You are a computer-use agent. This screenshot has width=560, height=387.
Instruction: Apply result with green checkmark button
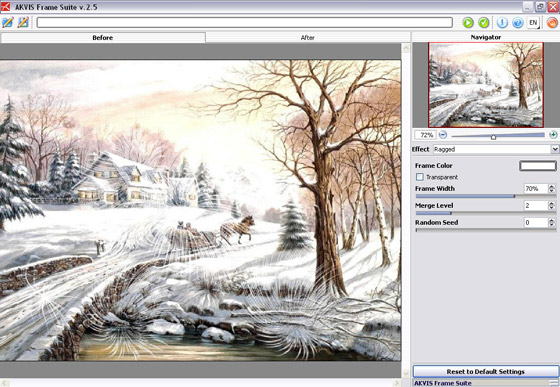[484, 22]
